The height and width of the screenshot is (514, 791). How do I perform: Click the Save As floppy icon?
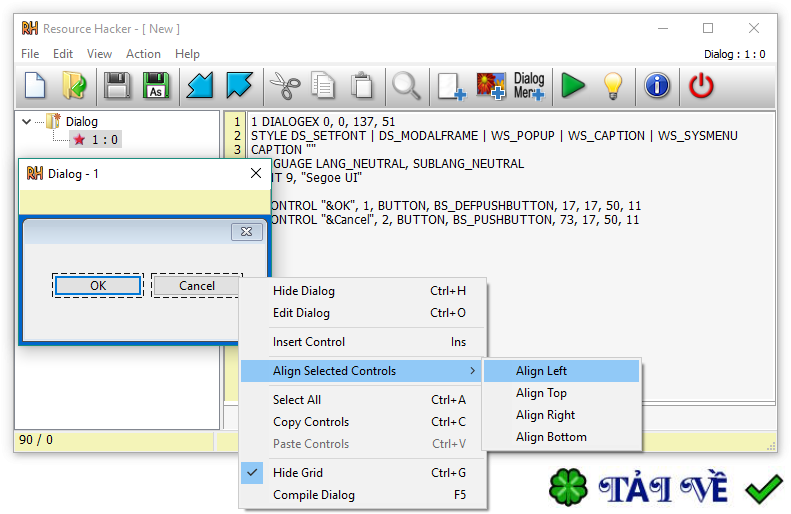[x=156, y=85]
